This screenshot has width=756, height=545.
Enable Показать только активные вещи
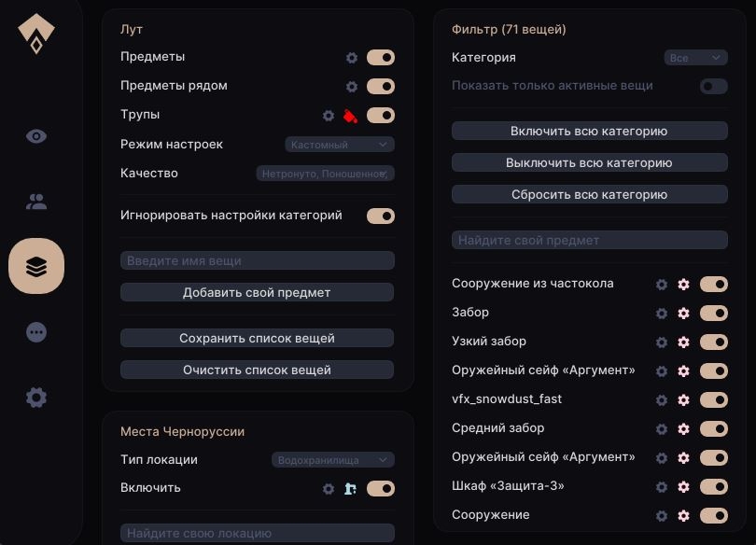click(x=713, y=86)
